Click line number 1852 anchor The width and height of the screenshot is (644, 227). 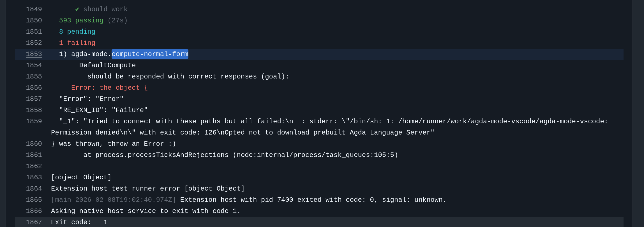coord(34,43)
